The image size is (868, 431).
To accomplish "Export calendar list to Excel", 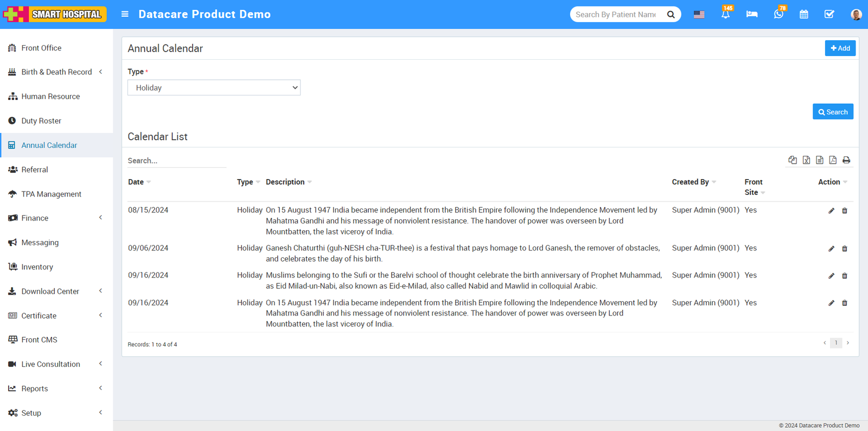I will (806, 160).
